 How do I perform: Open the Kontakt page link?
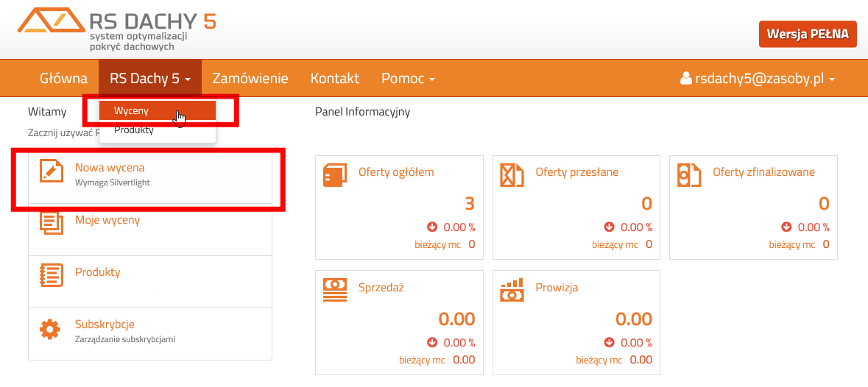(x=334, y=78)
